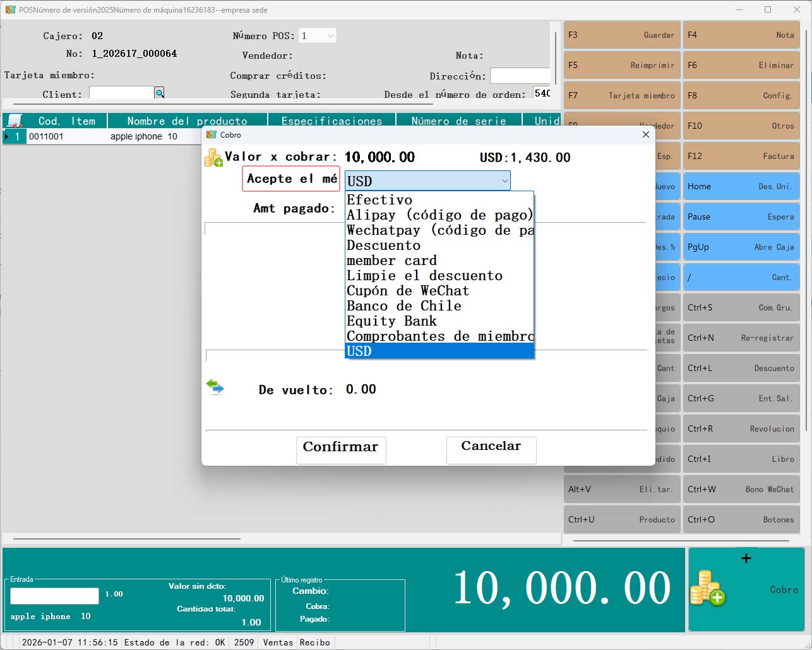Pick Alipay (código de pago) option
Viewport: 812px width, 650px height.
pyautogui.click(x=439, y=215)
